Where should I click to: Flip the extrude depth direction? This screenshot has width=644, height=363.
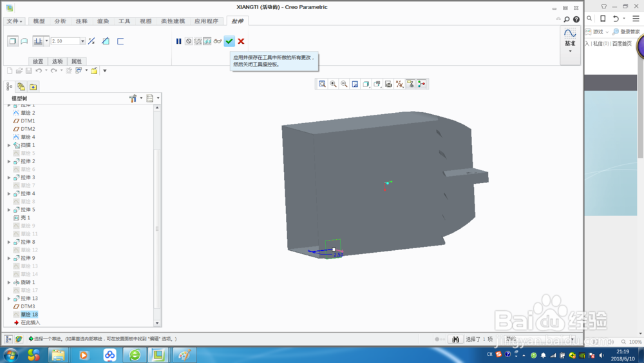click(x=91, y=41)
